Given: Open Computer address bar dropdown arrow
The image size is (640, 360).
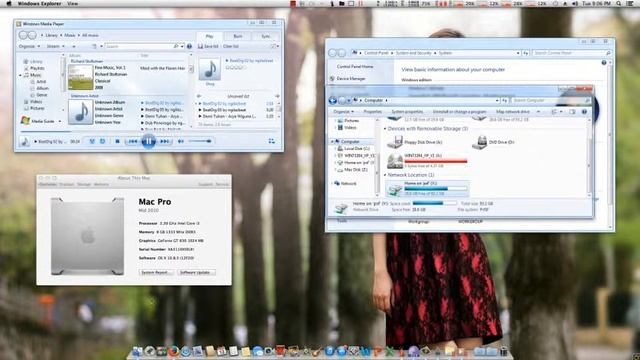Looking at the screenshot, I should pos(497,100).
